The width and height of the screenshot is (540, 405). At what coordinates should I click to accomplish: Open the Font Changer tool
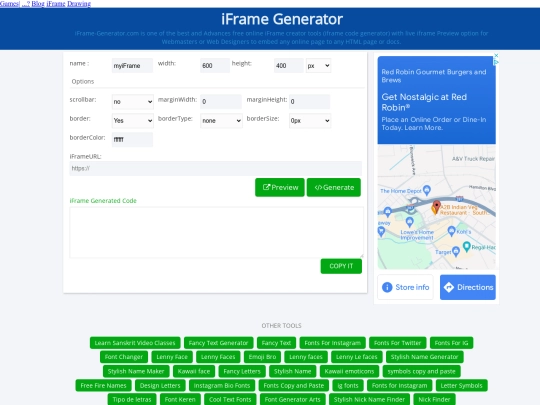pyautogui.click(x=124, y=357)
